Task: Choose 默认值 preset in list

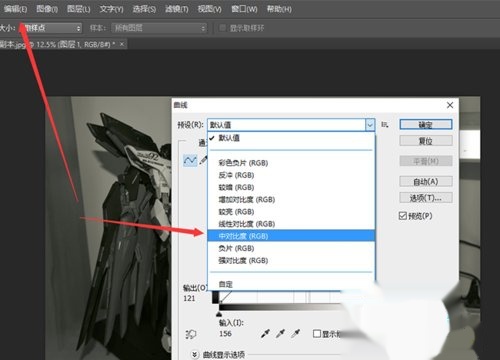Action: tap(291, 138)
